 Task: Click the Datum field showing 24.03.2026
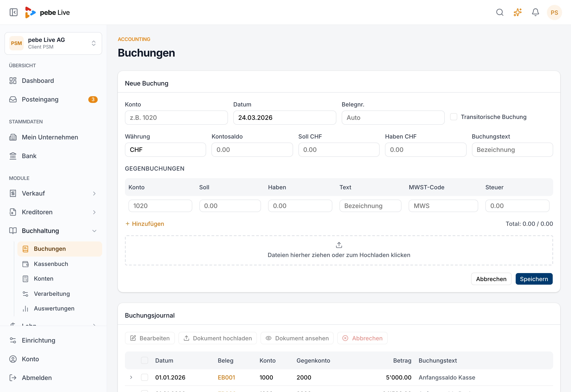(x=285, y=118)
